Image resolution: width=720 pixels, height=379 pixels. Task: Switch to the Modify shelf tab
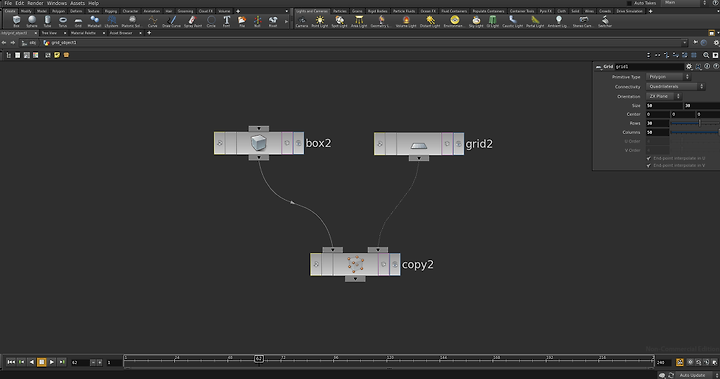point(26,11)
